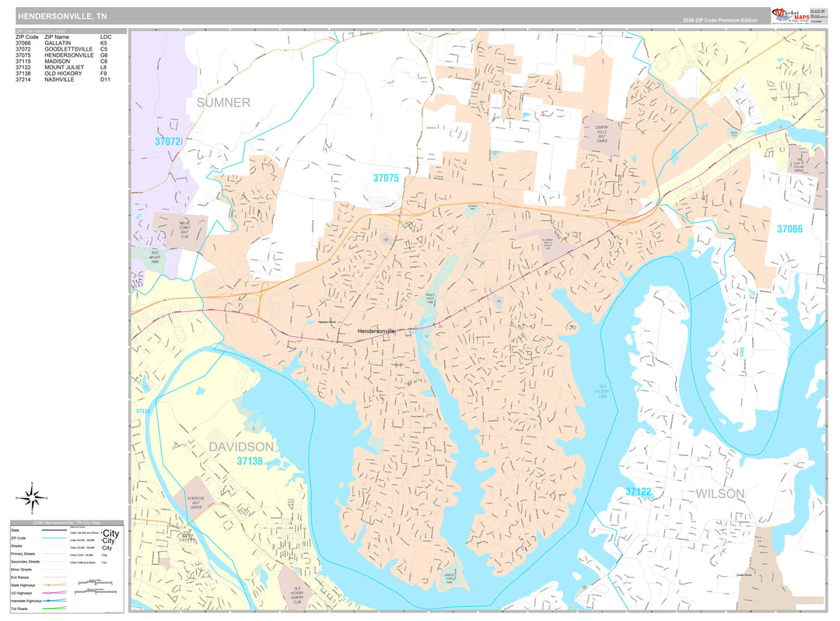
Task: Click the scale in kilometers bar
Action: [96, 591]
